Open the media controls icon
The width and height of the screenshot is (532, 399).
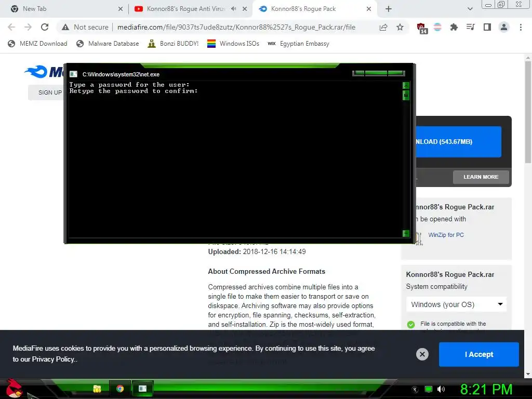pyautogui.click(x=470, y=27)
